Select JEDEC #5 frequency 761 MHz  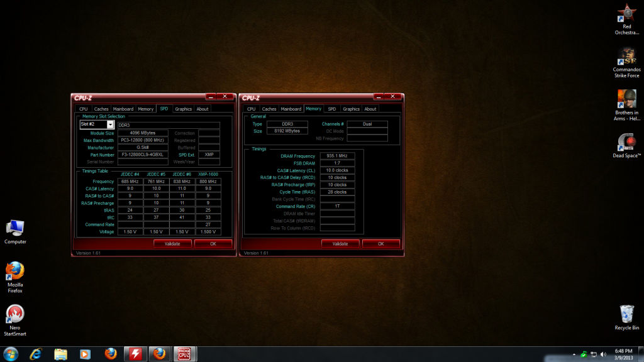pos(156,182)
